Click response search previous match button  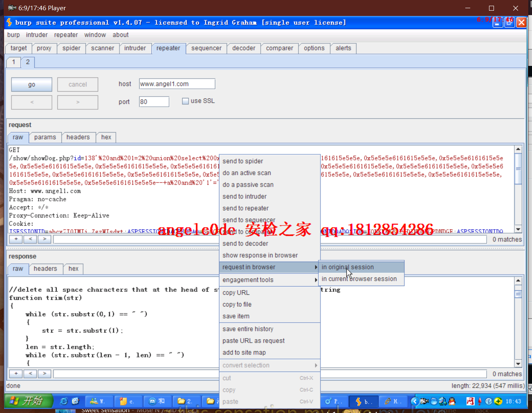coord(30,374)
